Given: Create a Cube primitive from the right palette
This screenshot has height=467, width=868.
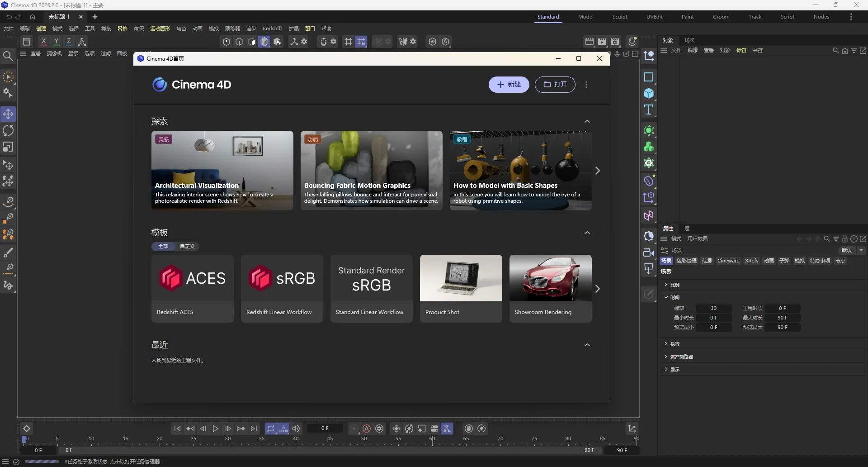Looking at the screenshot, I should [x=649, y=93].
